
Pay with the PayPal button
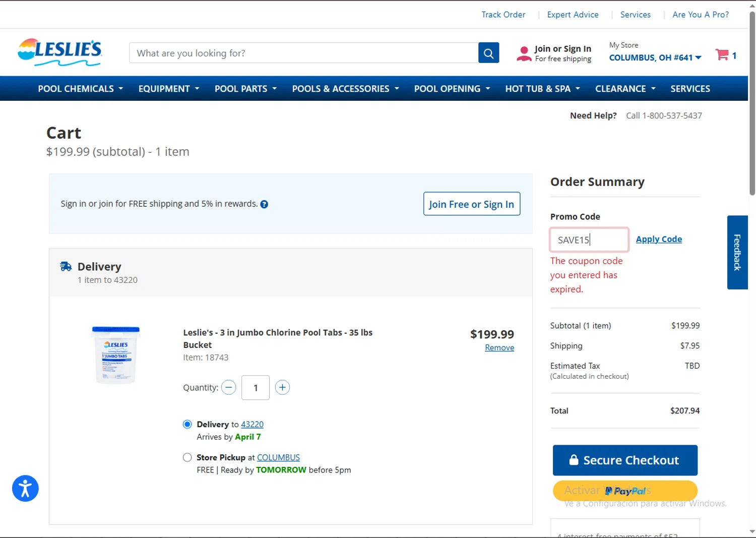[625, 491]
